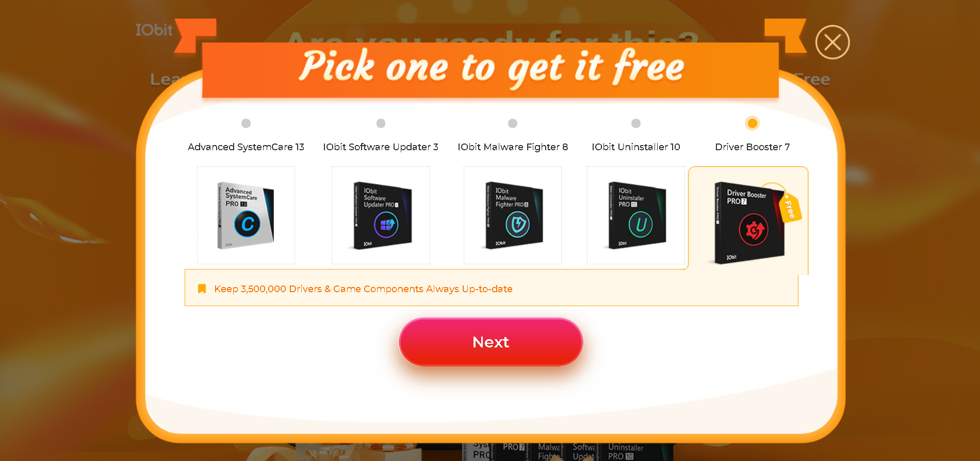Close the promotion popup with the X
Viewport: 980px width, 461px height.
(x=832, y=42)
